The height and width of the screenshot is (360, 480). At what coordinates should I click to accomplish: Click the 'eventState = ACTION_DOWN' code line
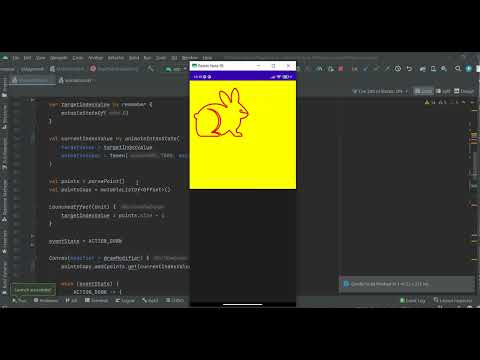pyautogui.click(x=85, y=241)
